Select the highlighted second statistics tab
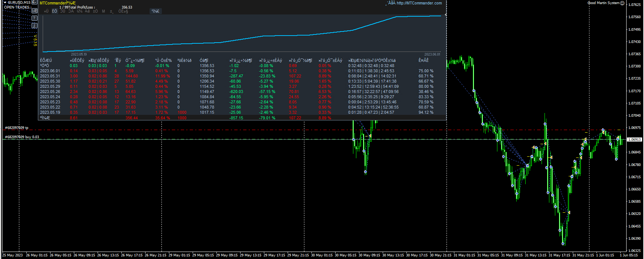This screenshot has height=259, width=644. tap(55, 11)
